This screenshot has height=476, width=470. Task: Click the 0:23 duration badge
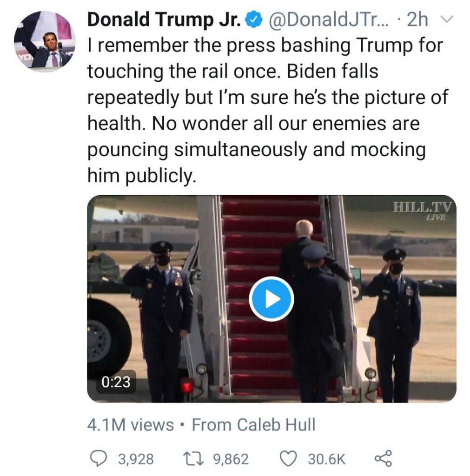[116, 382]
